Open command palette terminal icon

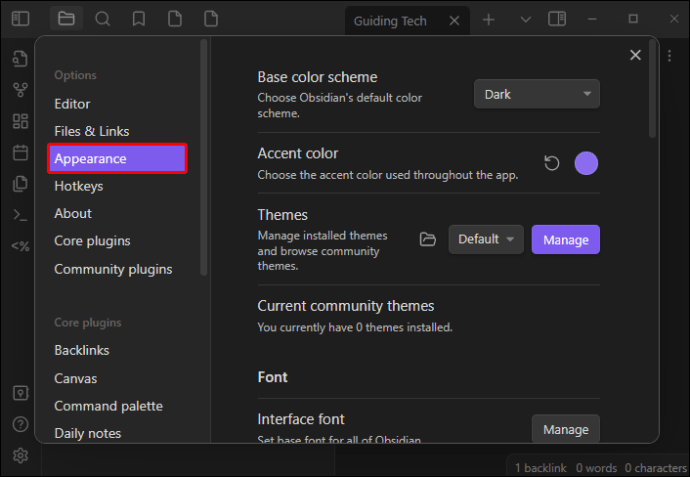coord(20,215)
